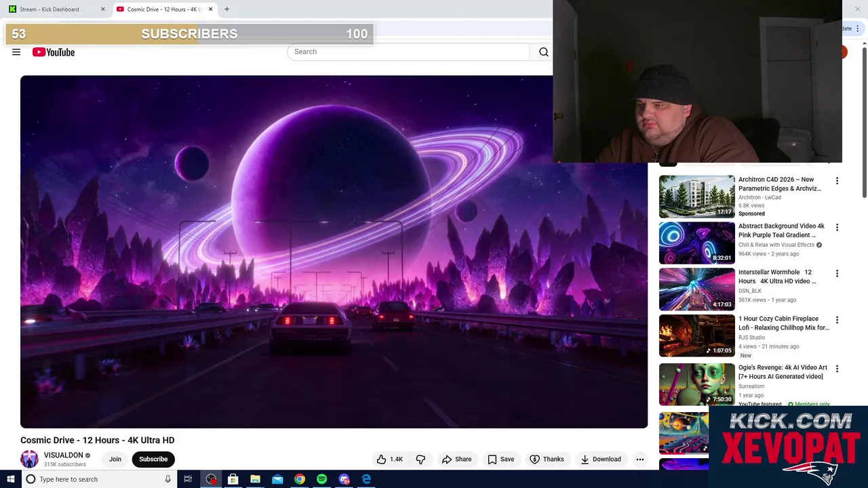
Task: Click the Surrealism channel name
Action: pyautogui.click(x=751, y=386)
